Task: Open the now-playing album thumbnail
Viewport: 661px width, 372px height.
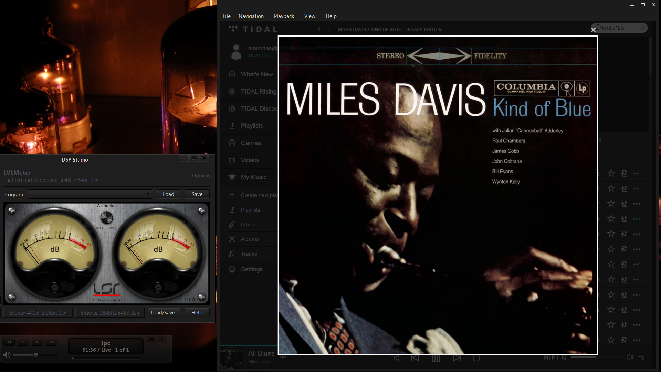Action: click(231, 358)
